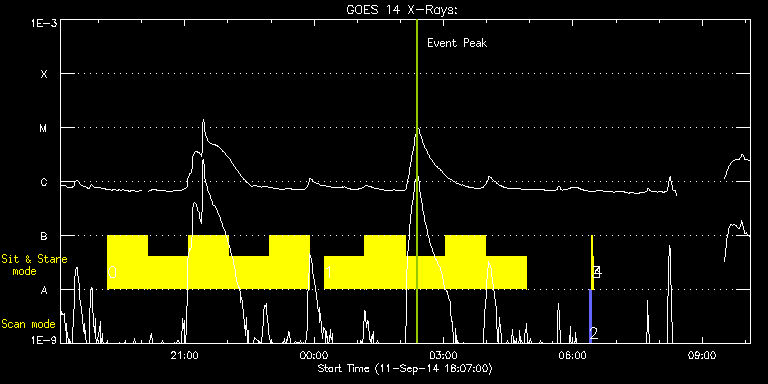Click the 09:00 time tick label
The width and height of the screenshot is (768, 384).
point(702,355)
